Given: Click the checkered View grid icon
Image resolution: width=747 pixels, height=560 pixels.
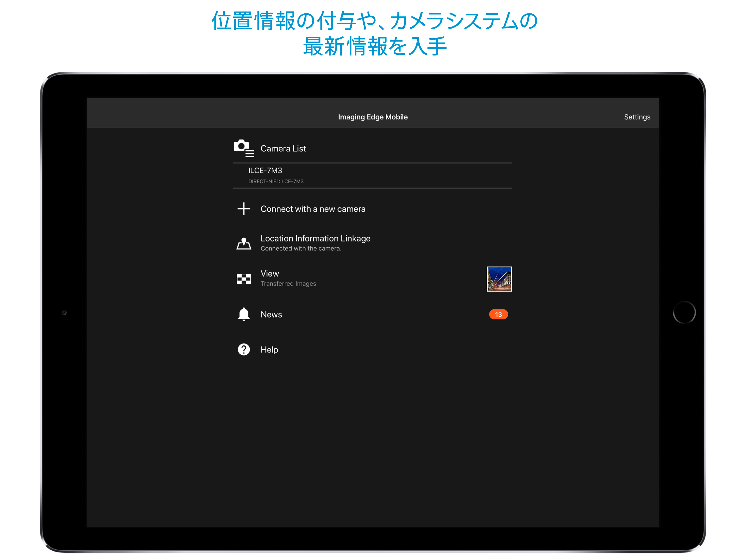Looking at the screenshot, I should pyautogui.click(x=243, y=279).
